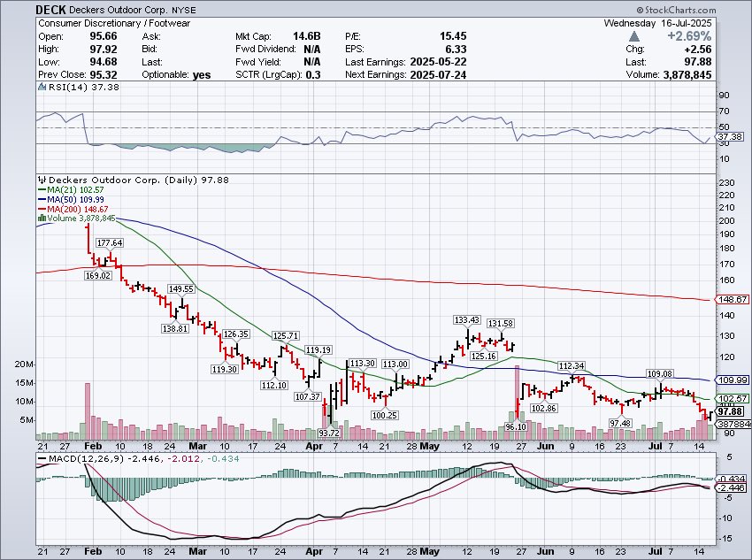Viewport: 752px width, 560px height.
Task: Select Low value 94.68
Action: [104, 62]
